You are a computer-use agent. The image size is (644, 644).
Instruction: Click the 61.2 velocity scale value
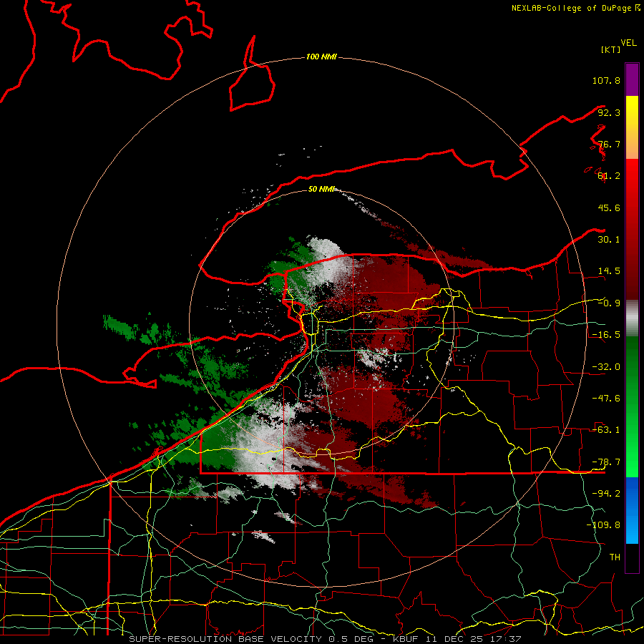coord(609,176)
